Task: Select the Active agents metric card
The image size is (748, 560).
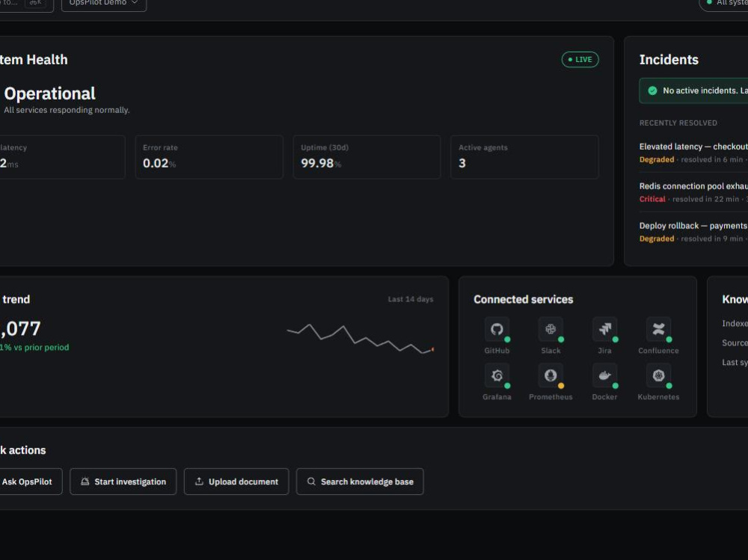Action: pos(524,157)
